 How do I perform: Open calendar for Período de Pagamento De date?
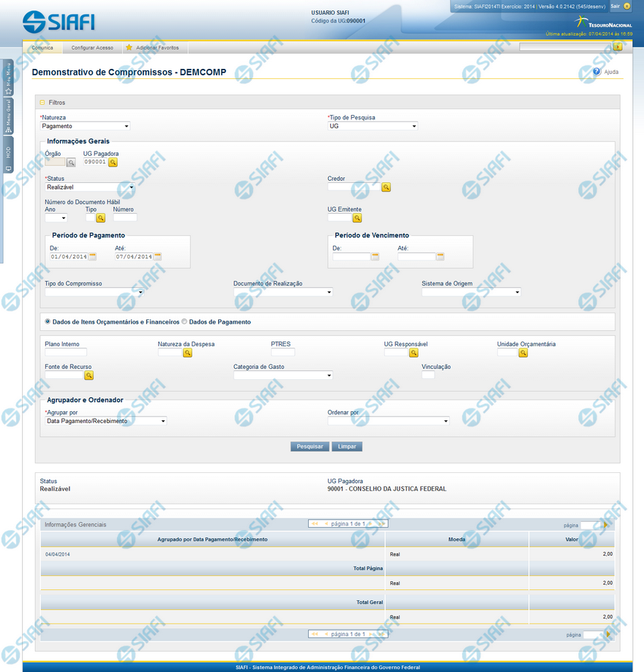pos(93,257)
